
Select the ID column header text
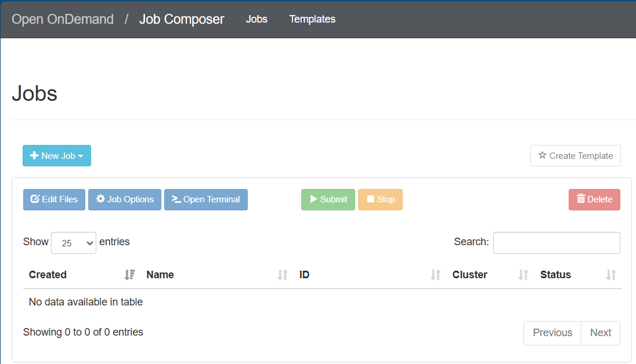click(304, 275)
